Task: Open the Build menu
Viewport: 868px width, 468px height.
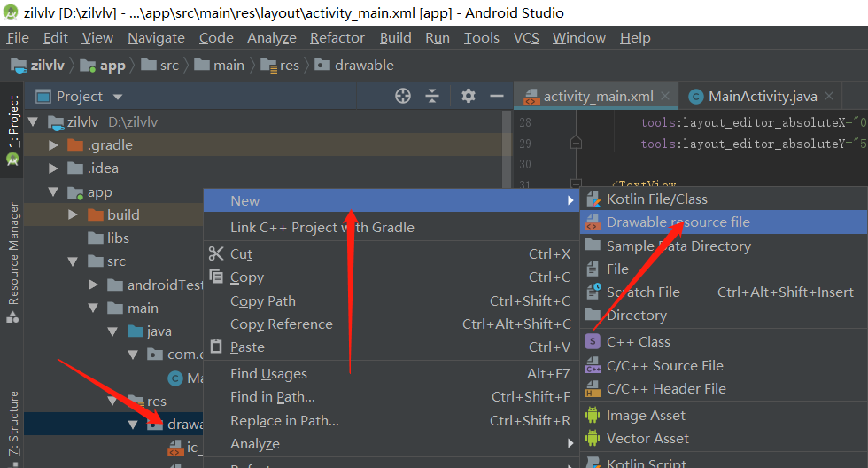Action: [395, 37]
